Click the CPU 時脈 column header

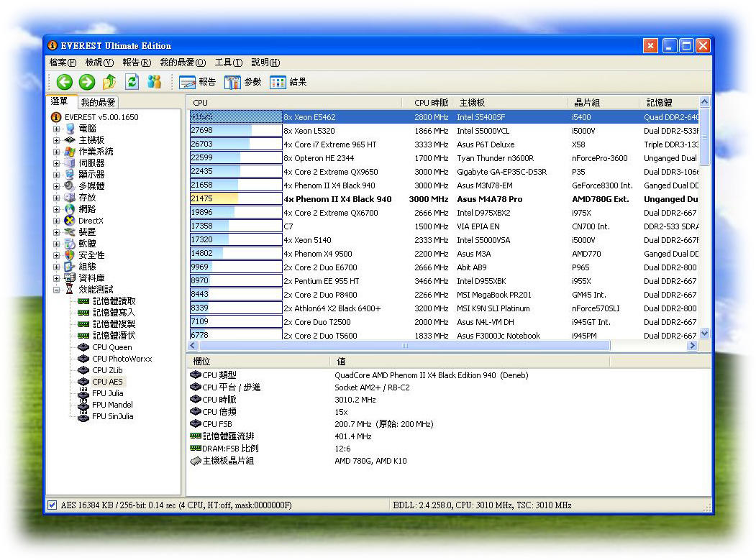tap(431, 103)
